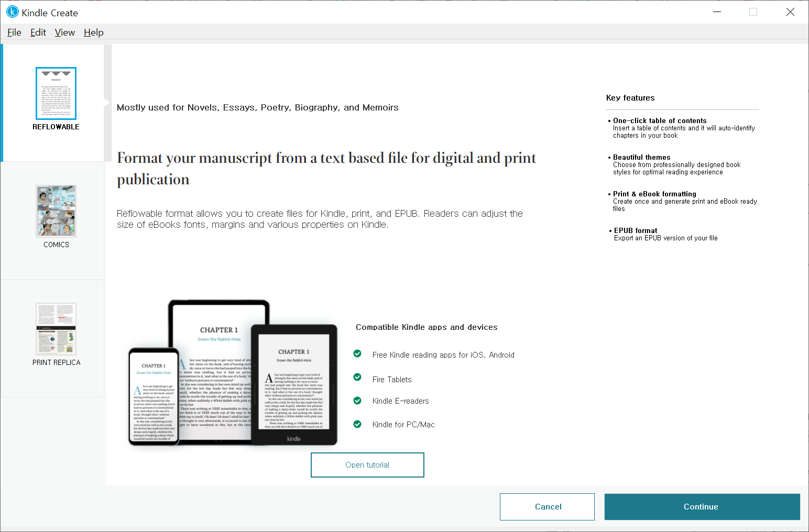Image resolution: width=809 pixels, height=532 pixels.
Task: Click checkmark icon beside Kindle for PC/Mac
Action: pos(357,424)
